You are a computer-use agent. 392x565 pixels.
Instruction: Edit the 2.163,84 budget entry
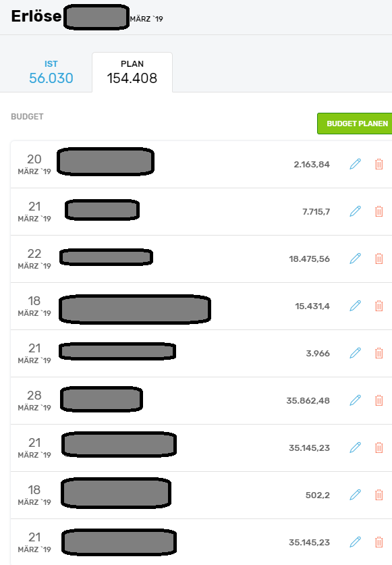tap(356, 164)
